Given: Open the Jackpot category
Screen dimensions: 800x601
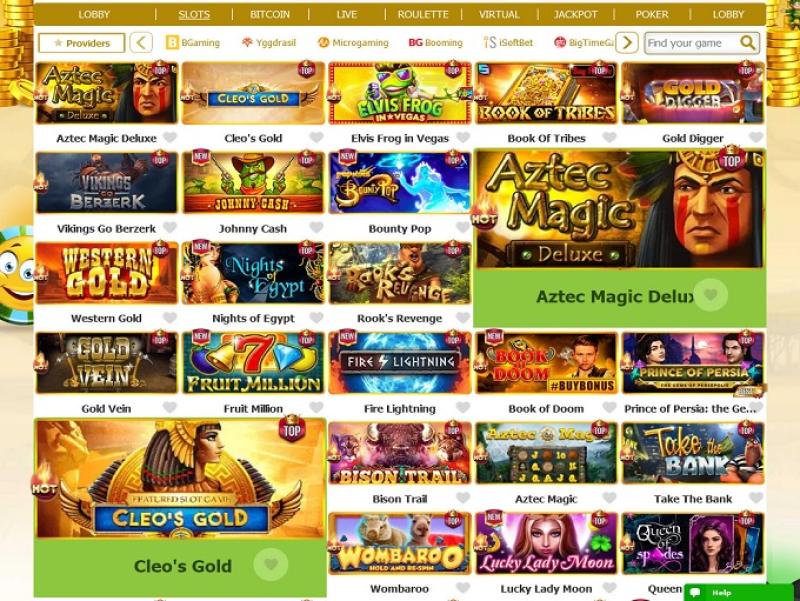Looking at the screenshot, I should tap(576, 14).
